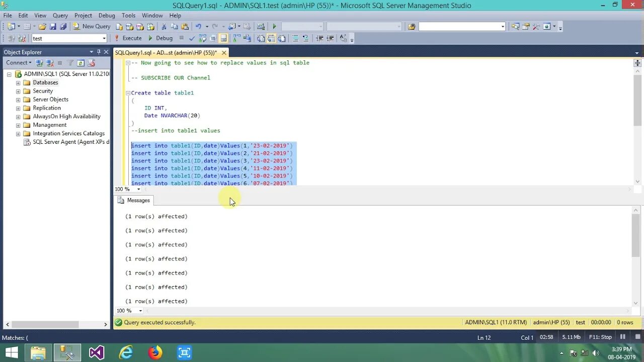Close the SQLQuery1.sql tab
The image size is (644, 362).
[224, 52]
